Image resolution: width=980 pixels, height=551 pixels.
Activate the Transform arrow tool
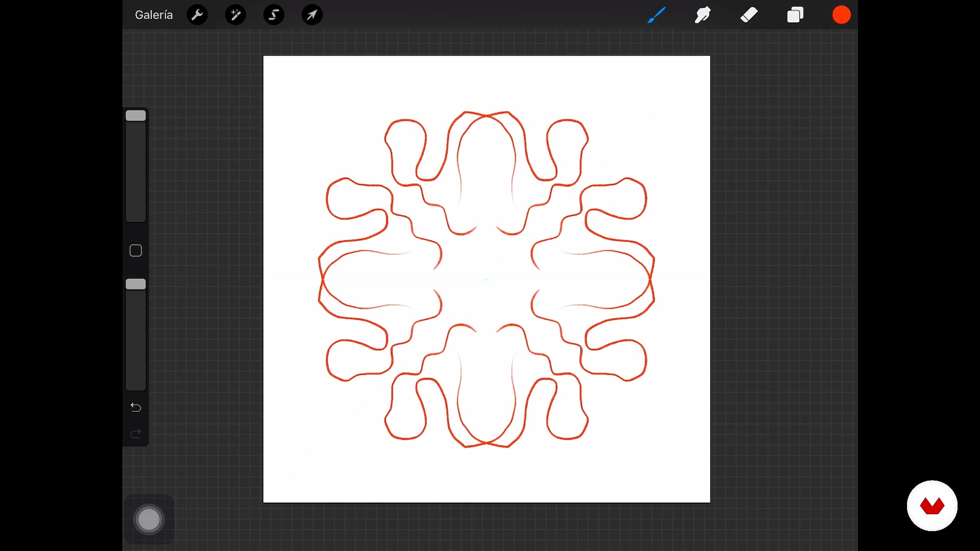pyautogui.click(x=312, y=15)
